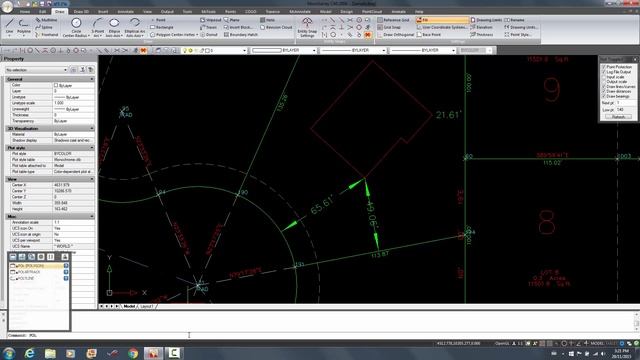Choose the Spline tool

pyautogui.click(x=44, y=27)
